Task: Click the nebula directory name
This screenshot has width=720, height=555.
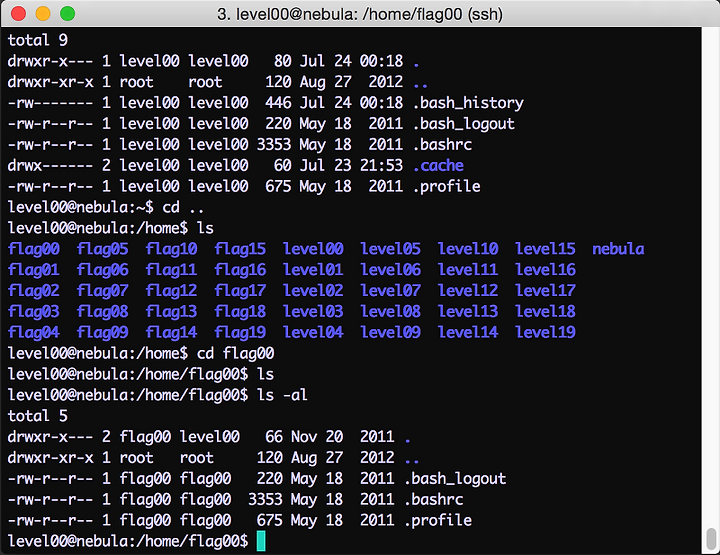Action: click(x=619, y=249)
